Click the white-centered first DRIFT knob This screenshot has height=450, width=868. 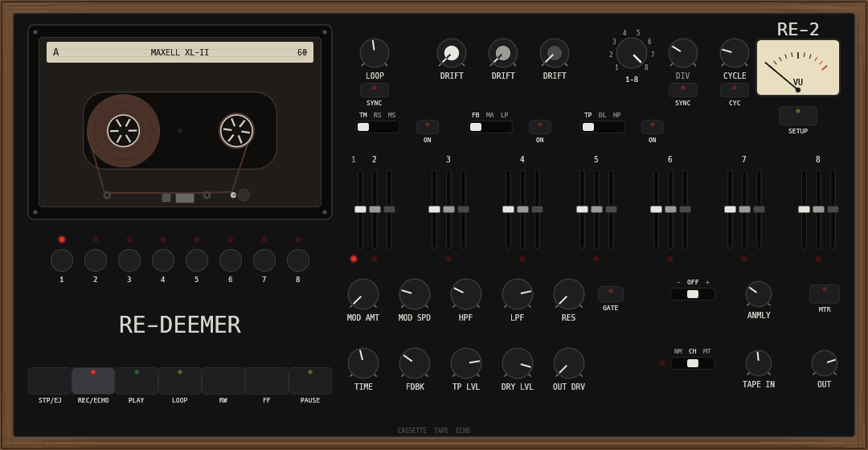[452, 53]
